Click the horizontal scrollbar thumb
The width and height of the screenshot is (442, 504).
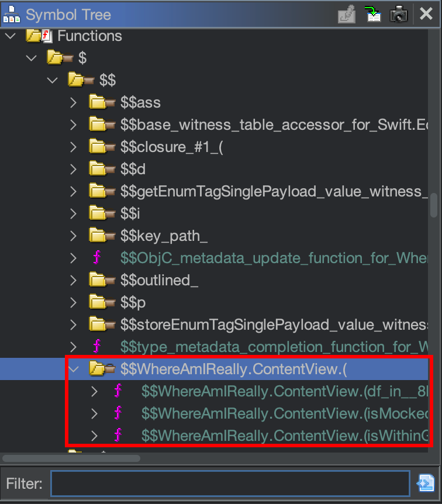coord(70,458)
